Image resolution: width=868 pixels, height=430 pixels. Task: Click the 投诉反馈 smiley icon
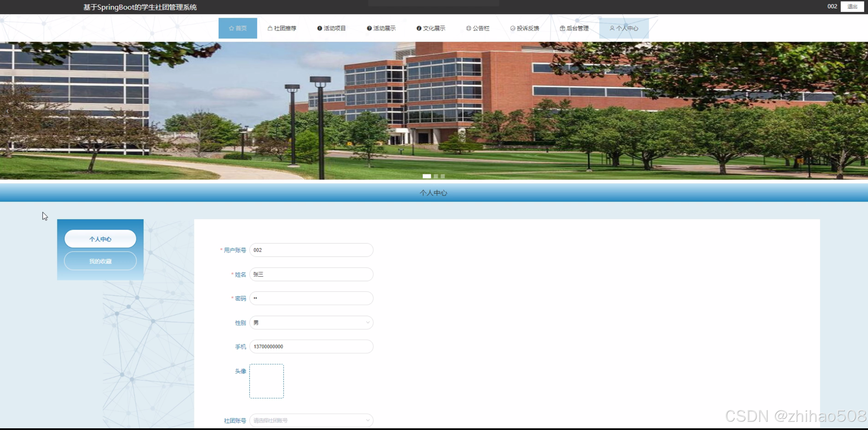pos(513,28)
